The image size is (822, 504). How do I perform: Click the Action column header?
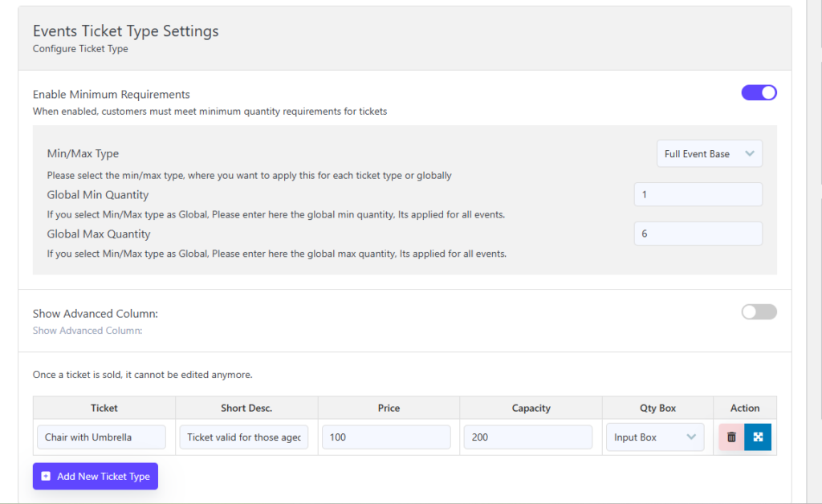pos(745,408)
